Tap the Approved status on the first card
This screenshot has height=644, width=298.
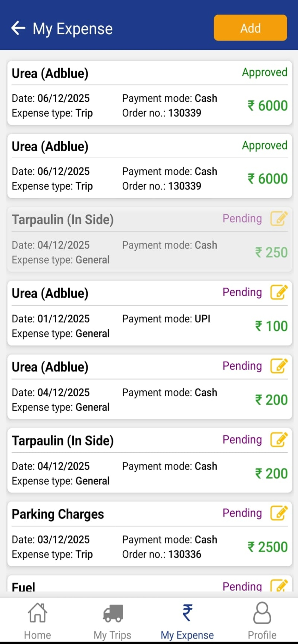click(x=265, y=72)
